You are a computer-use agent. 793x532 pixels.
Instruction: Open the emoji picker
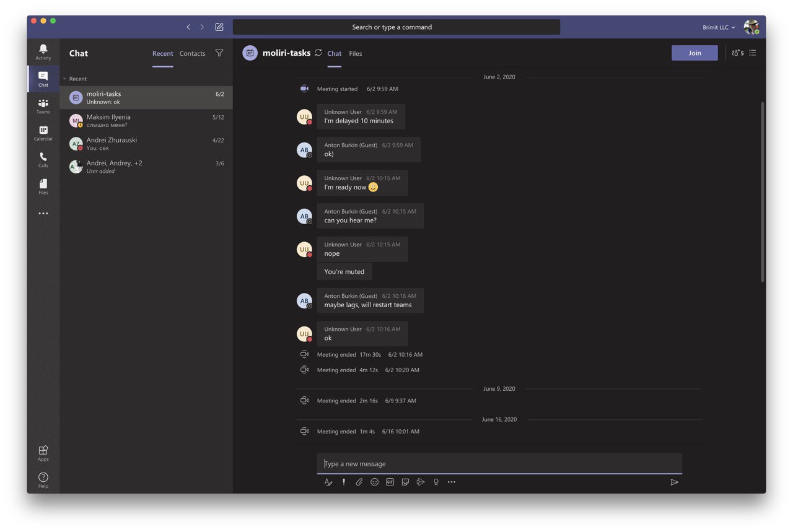[x=375, y=482]
